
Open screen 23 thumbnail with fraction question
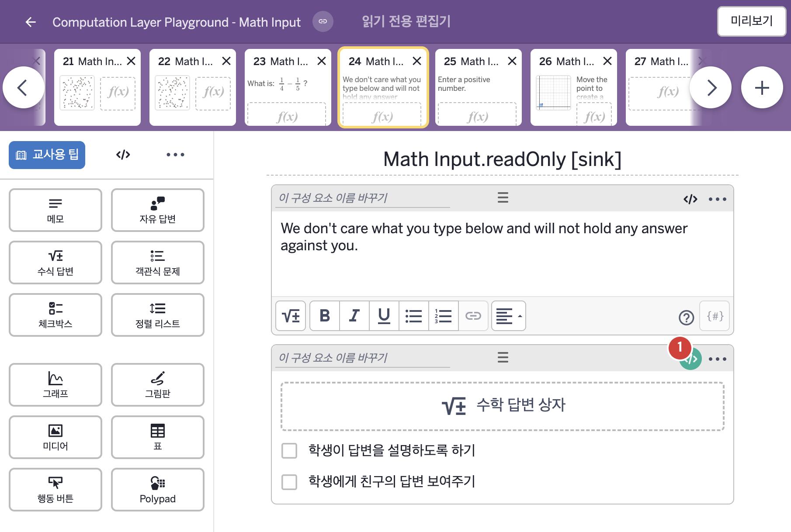(x=288, y=87)
